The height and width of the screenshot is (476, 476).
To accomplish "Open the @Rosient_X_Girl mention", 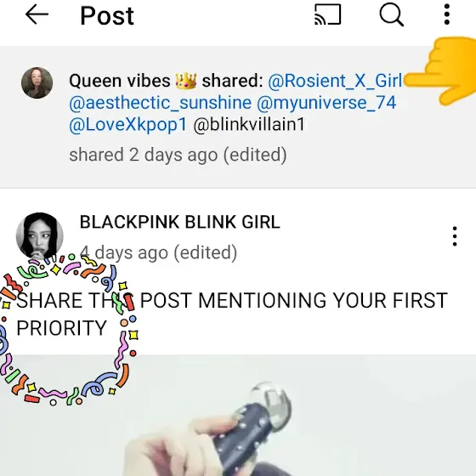I will pyautogui.click(x=335, y=81).
